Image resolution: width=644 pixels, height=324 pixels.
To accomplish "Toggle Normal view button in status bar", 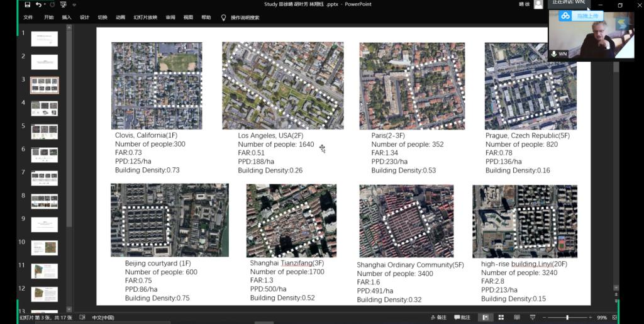I will (x=486, y=317).
